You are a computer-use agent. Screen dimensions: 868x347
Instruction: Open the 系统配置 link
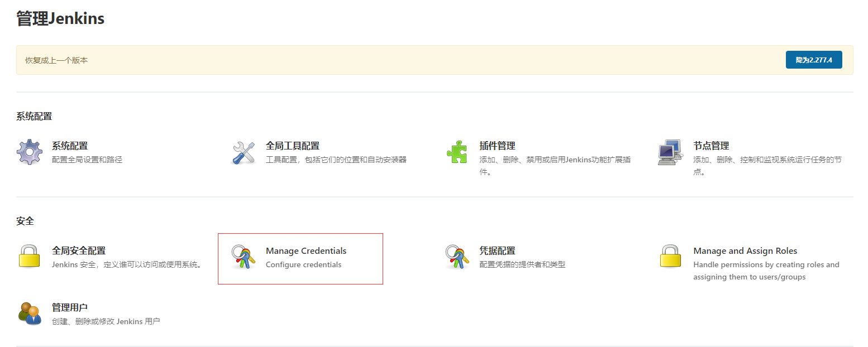(x=70, y=146)
